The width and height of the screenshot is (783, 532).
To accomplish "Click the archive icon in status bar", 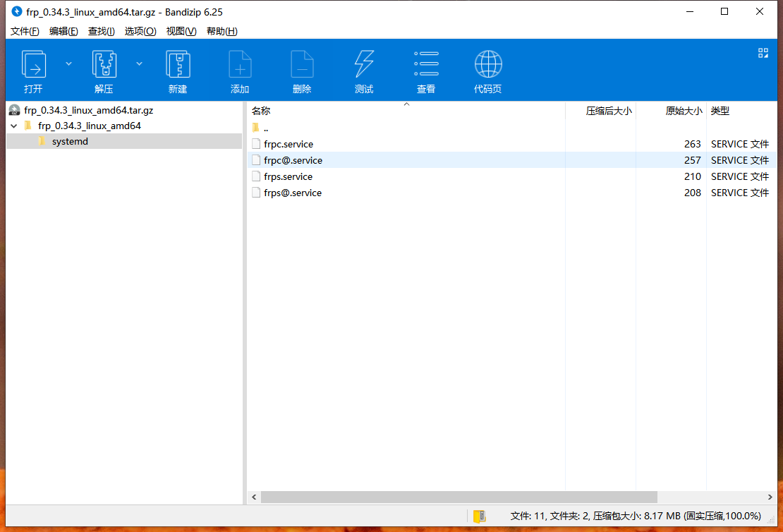I will 480,516.
